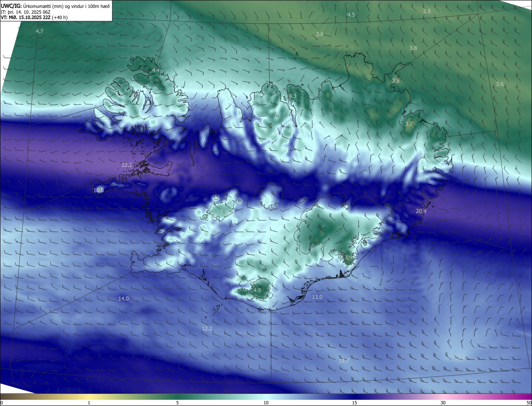Screen dimensions: 532x406
Task: Click the color scale tick labeled 50
Action: 529,403
